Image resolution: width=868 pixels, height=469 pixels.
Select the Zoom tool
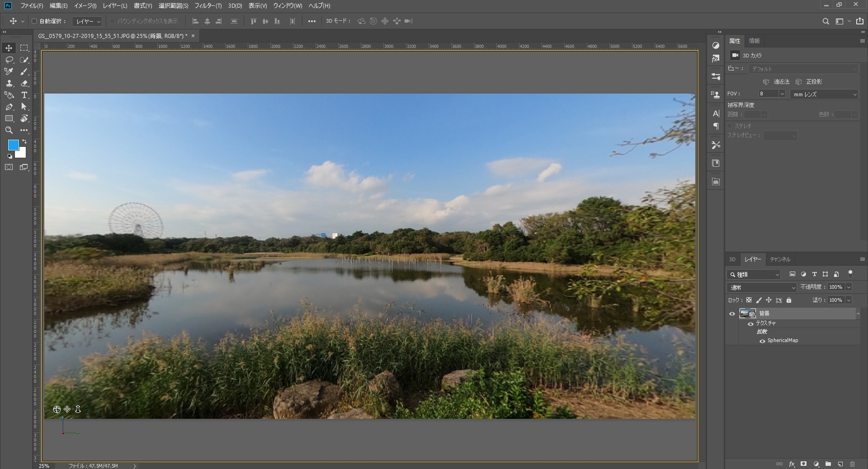(9, 130)
